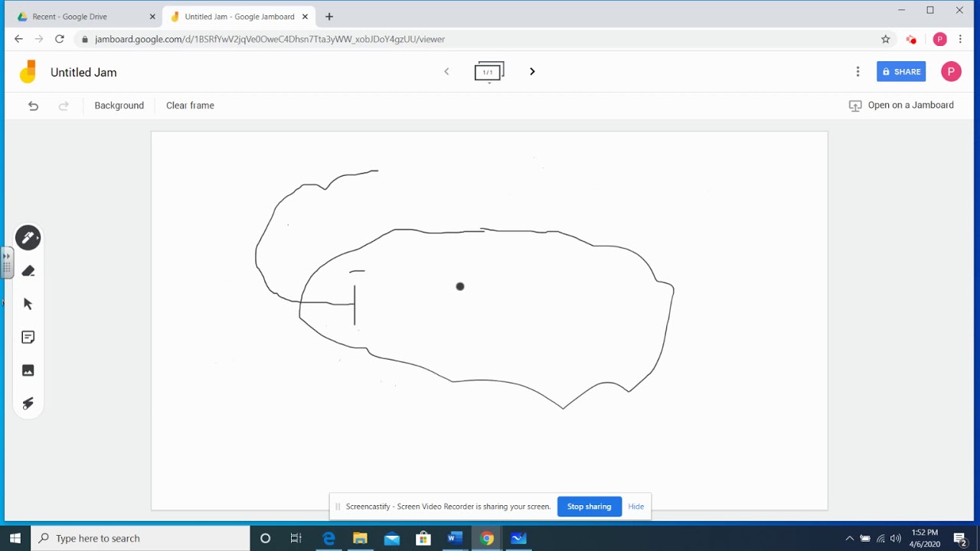Open the three-dot more actions menu
Image resolution: width=980 pixels, height=551 pixels.
pyautogui.click(x=857, y=72)
